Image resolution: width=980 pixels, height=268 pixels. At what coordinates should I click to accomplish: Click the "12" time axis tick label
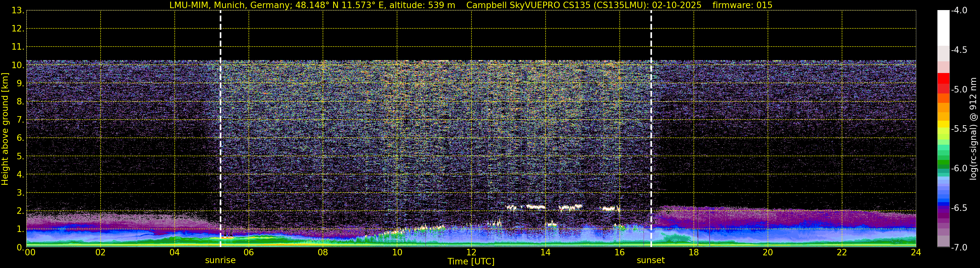click(471, 252)
